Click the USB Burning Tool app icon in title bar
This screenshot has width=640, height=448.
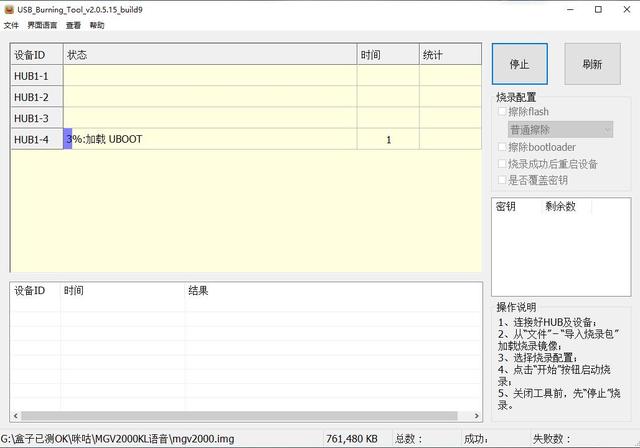click(x=9, y=9)
